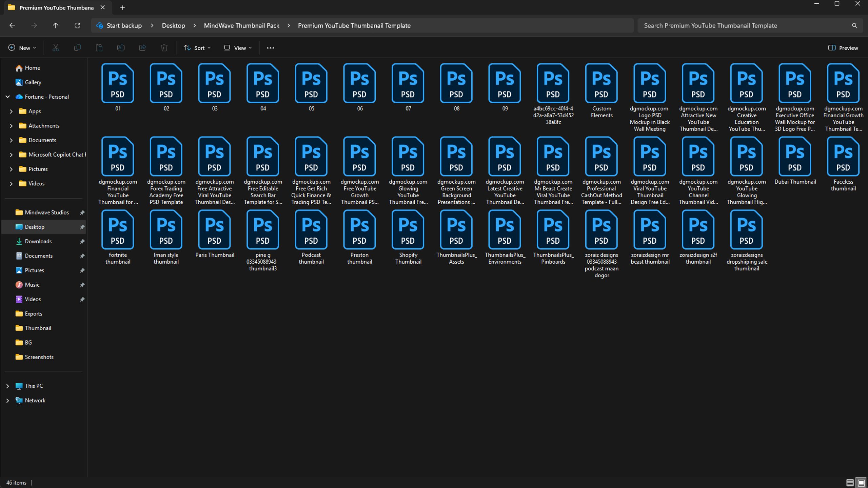Image resolution: width=868 pixels, height=488 pixels.
Task: Open a new tab with plus button
Action: tap(122, 7)
